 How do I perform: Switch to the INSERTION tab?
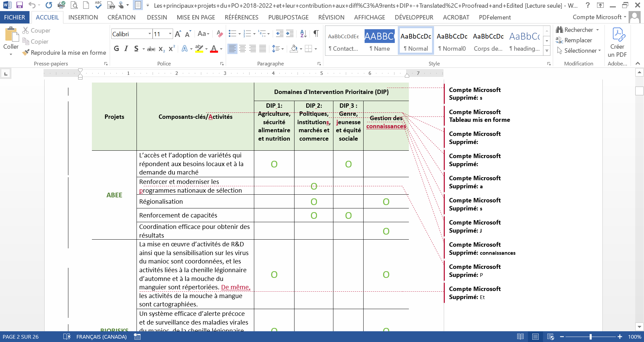83,17
